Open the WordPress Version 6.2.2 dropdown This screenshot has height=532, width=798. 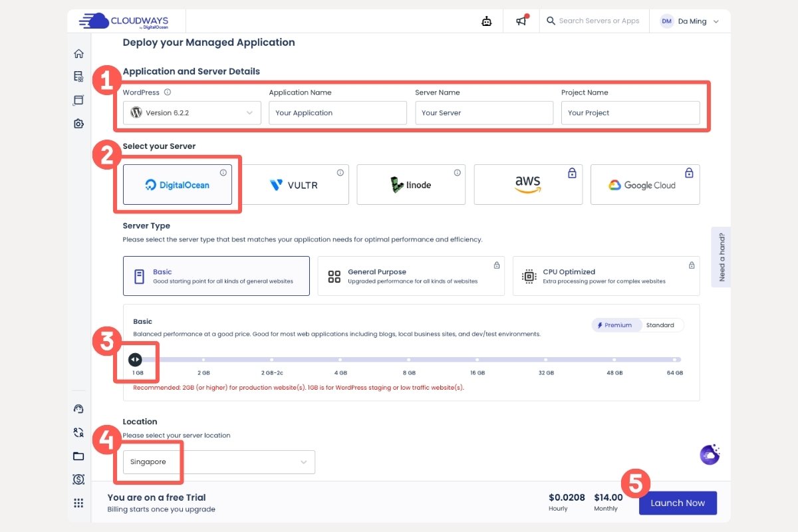[192, 112]
